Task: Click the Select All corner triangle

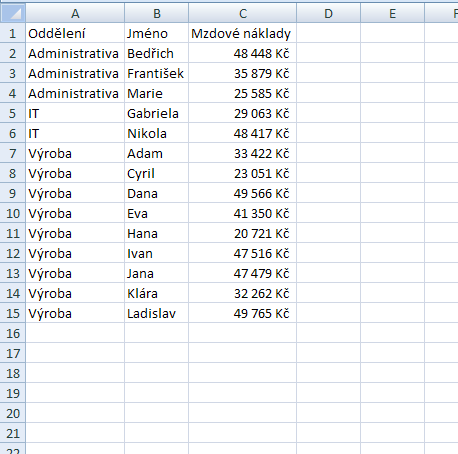Action: pyautogui.click(x=13, y=13)
